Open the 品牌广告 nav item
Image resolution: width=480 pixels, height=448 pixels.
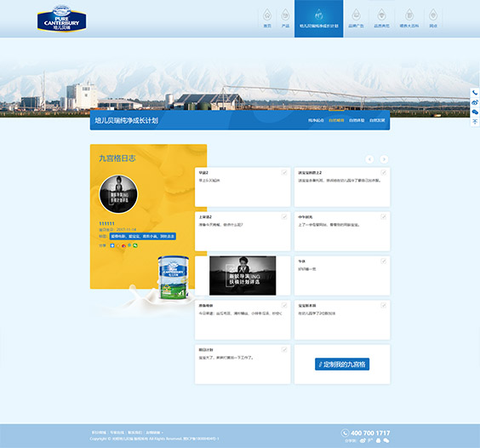pos(356,18)
